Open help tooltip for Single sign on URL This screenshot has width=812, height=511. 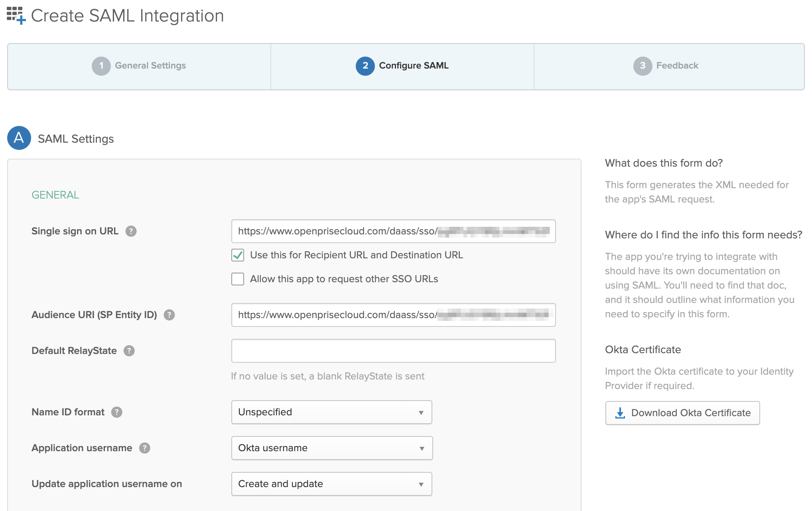click(x=131, y=231)
